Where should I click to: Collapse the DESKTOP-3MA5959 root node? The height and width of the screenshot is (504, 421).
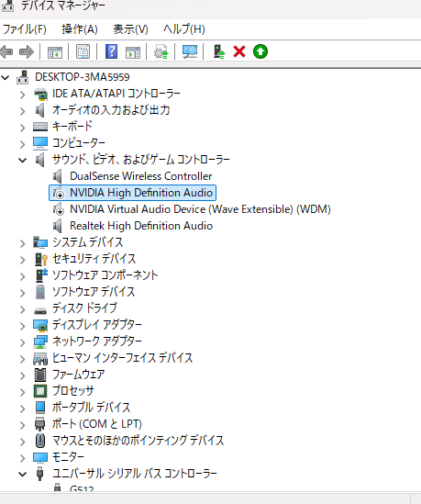click(6, 77)
